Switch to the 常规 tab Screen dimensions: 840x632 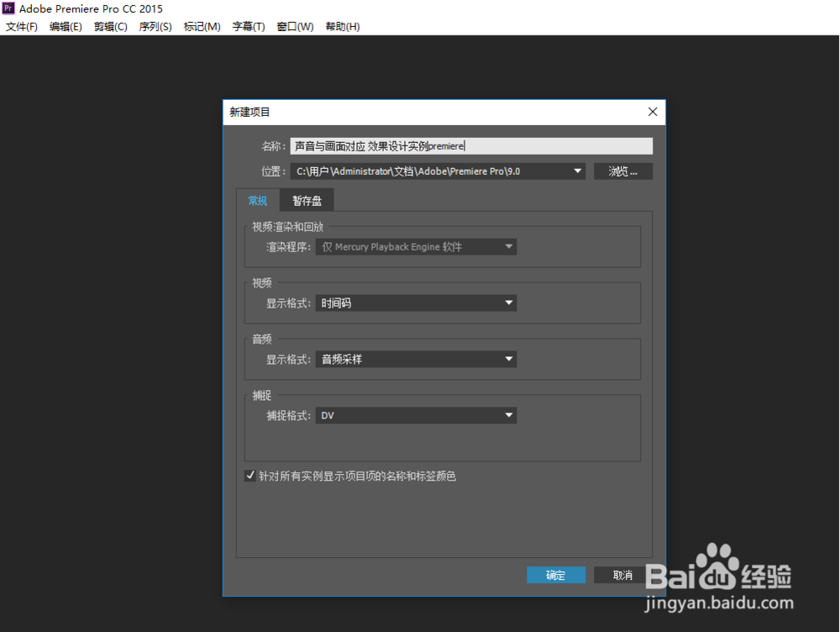[x=257, y=201]
